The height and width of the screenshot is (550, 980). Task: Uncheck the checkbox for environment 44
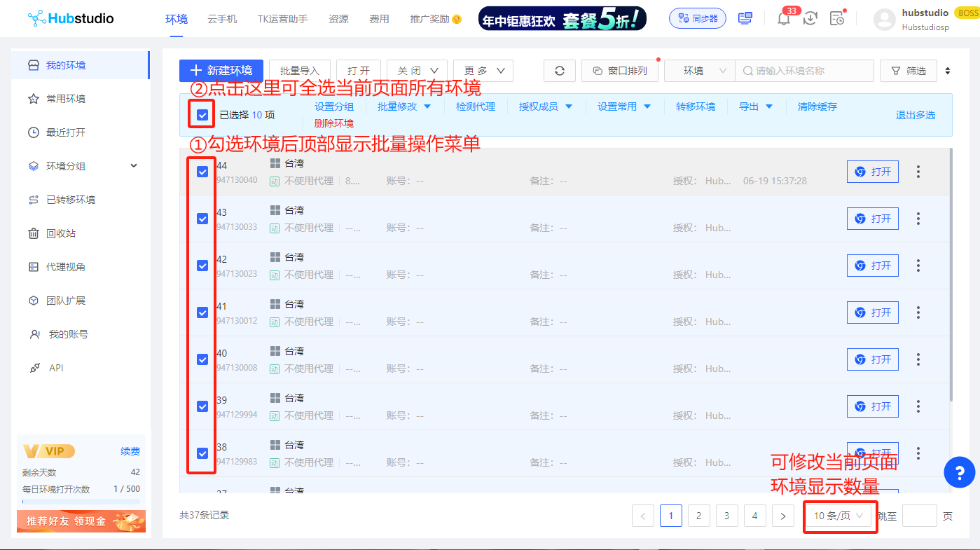point(202,172)
